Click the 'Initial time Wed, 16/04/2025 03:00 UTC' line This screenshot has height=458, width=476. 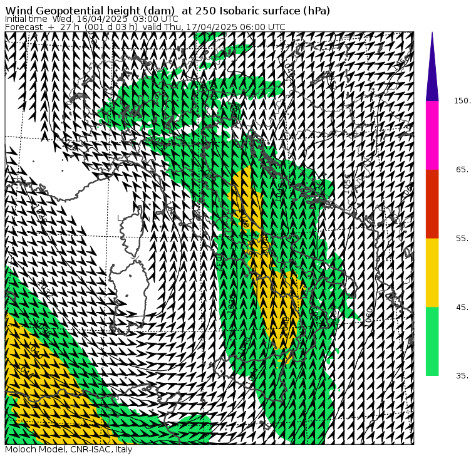[91, 19]
